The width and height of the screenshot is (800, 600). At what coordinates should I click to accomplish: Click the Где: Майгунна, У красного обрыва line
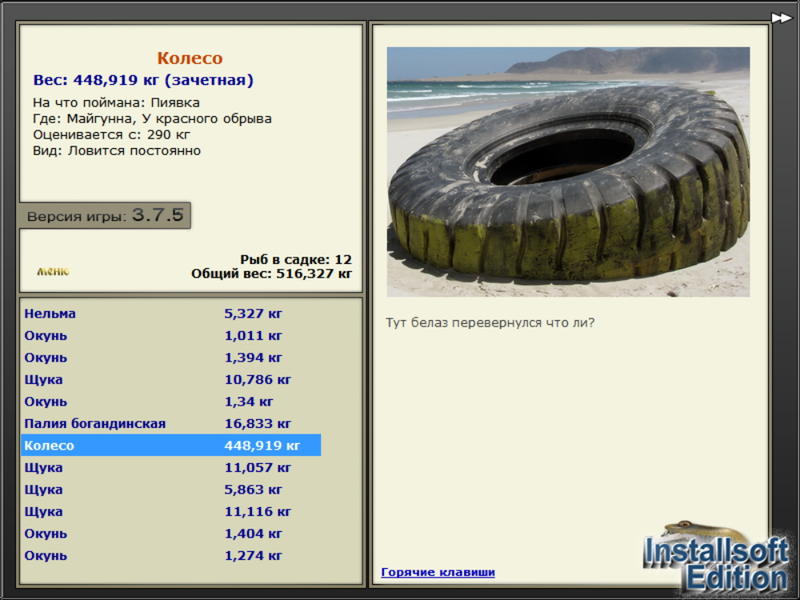click(152, 119)
